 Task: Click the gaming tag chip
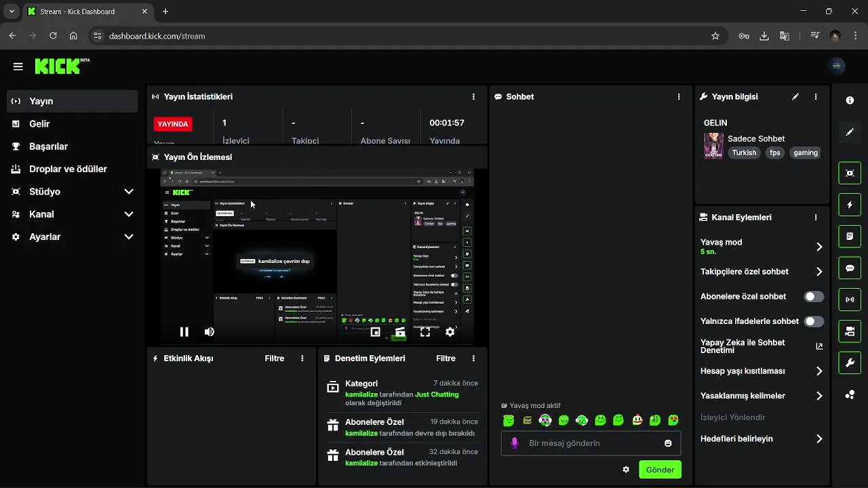pos(806,153)
